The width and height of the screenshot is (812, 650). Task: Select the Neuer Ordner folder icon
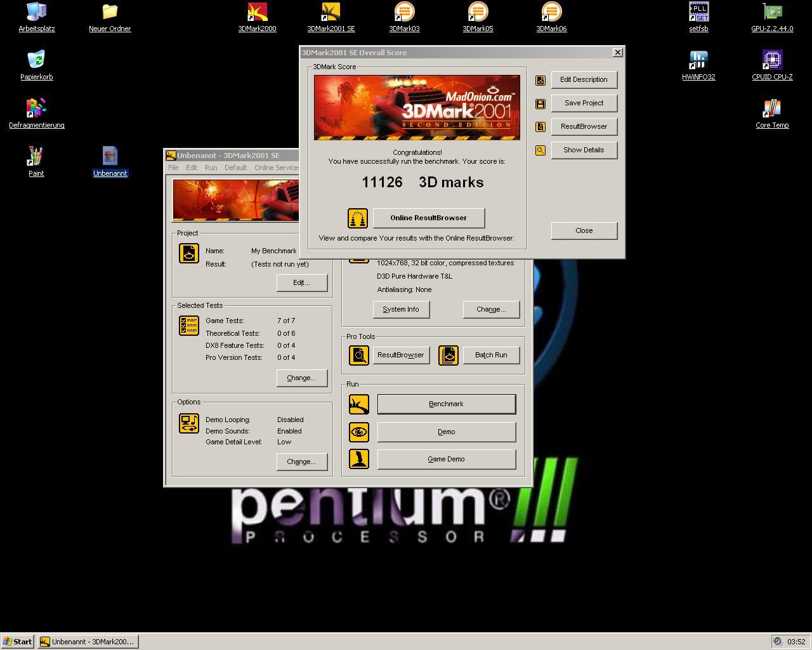point(110,17)
